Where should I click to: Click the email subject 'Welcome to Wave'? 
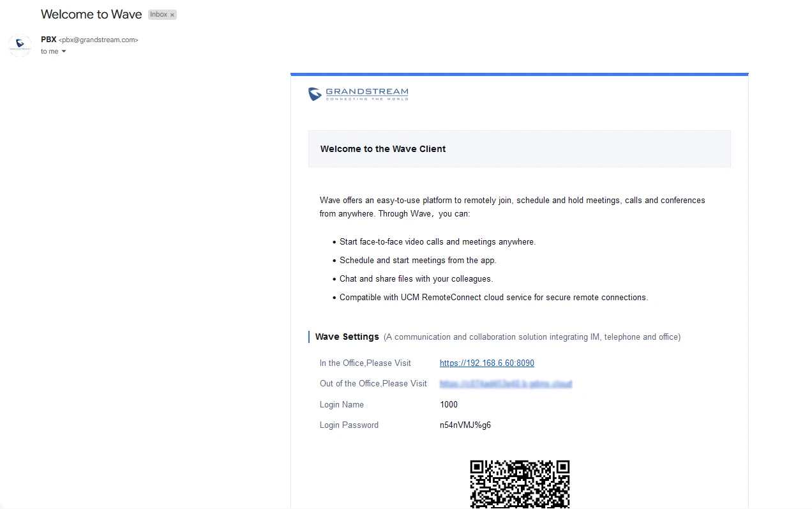91,14
